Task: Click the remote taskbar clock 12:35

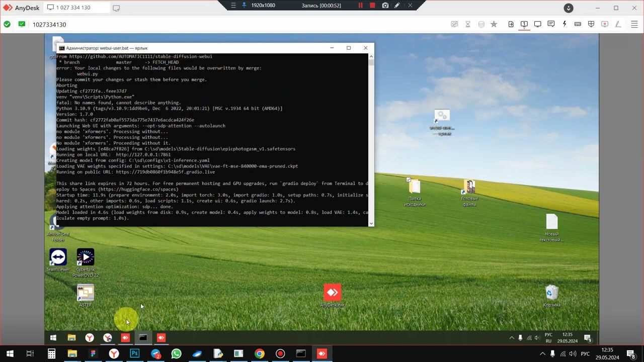Action: click(x=568, y=338)
